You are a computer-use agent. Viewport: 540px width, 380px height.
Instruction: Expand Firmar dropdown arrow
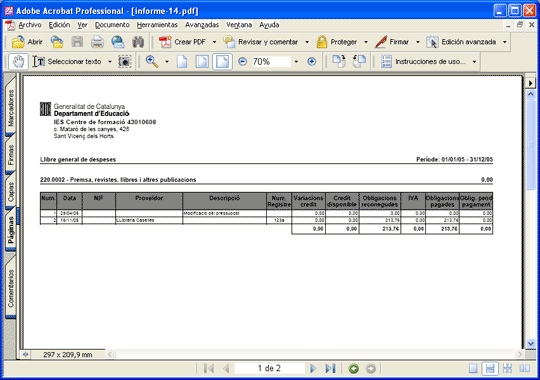pyautogui.click(x=418, y=42)
